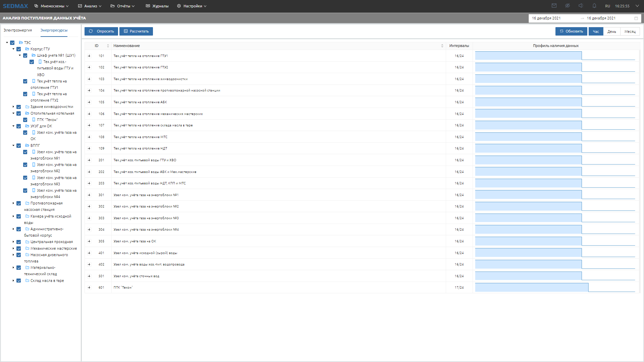The width and height of the screenshot is (644, 362).
Task: Expand row 101 with the plus icon
Action: pos(89,56)
